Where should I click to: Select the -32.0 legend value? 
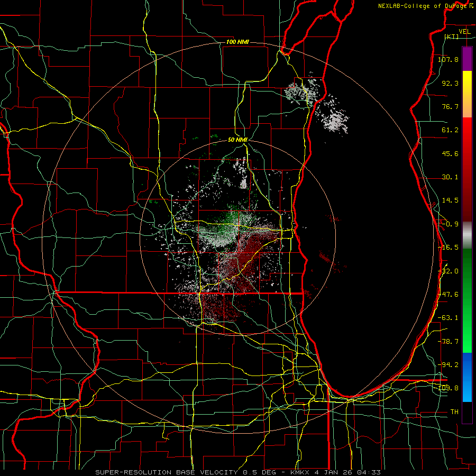coord(448,271)
